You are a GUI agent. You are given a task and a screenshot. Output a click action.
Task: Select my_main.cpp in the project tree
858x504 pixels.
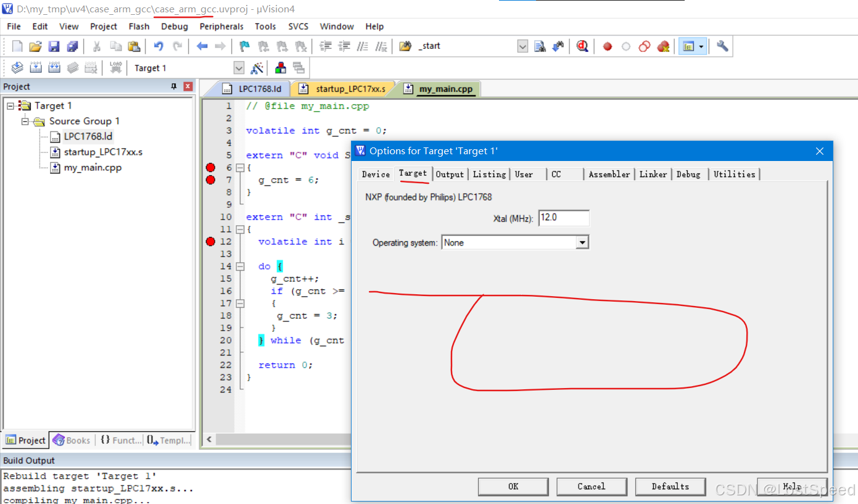[93, 168]
